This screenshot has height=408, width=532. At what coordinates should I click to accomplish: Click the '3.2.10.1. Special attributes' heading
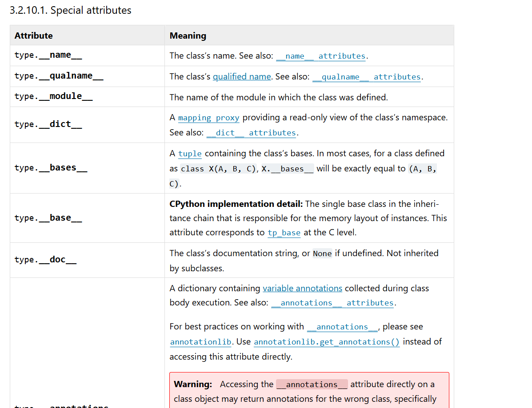point(70,10)
